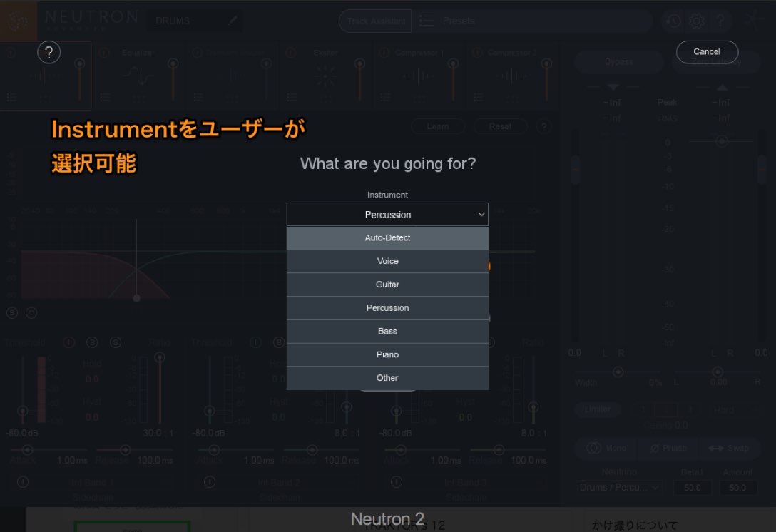
Task: Open the settings gear in the header
Action: tap(696, 21)
